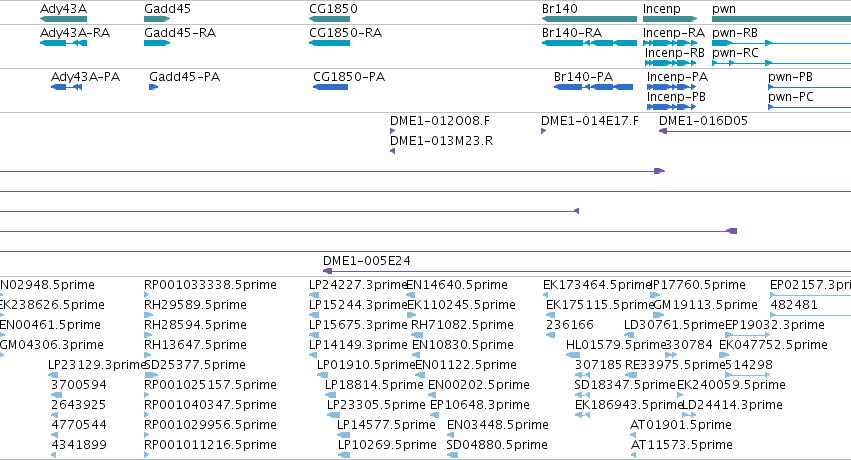The image size is (851, 460).
Task: Select the pwn-RC transcript
Action: pos(735,53)
